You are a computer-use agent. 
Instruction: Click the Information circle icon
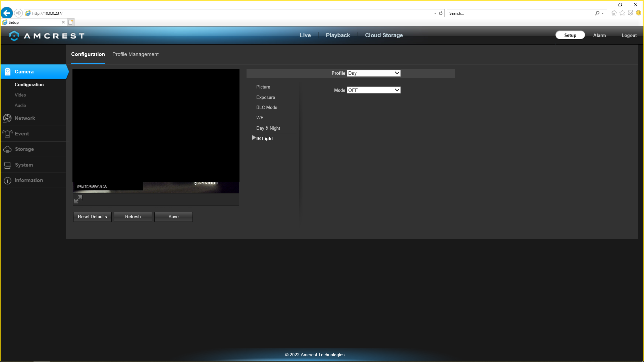(x=7, y=180)
